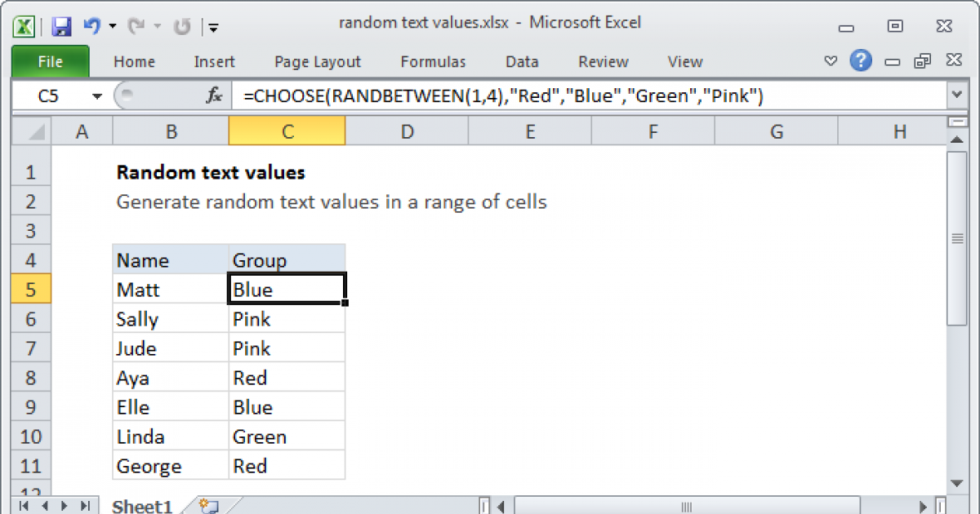Open the Customize Quick Access Toolbar dropdown
The height and width of the screenshot is (514, 980).
tap(213, 27)
